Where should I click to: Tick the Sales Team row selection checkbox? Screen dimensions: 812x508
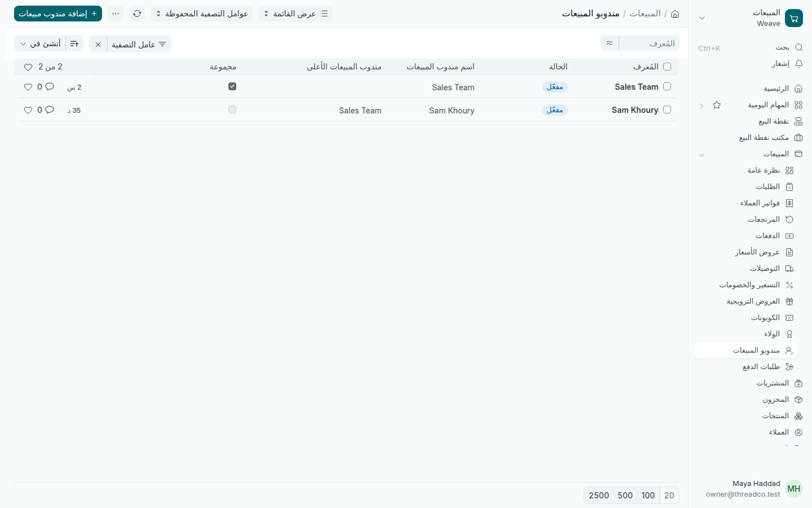tap(667, 86)
